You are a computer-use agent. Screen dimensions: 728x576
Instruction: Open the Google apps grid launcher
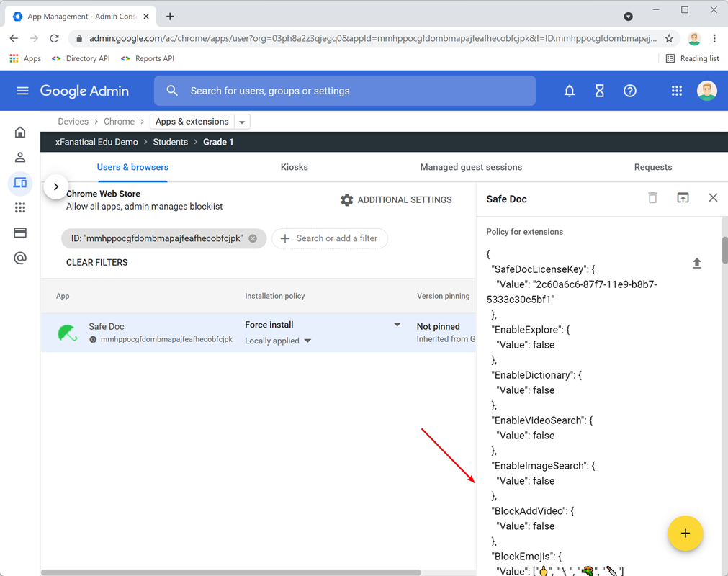676,91
